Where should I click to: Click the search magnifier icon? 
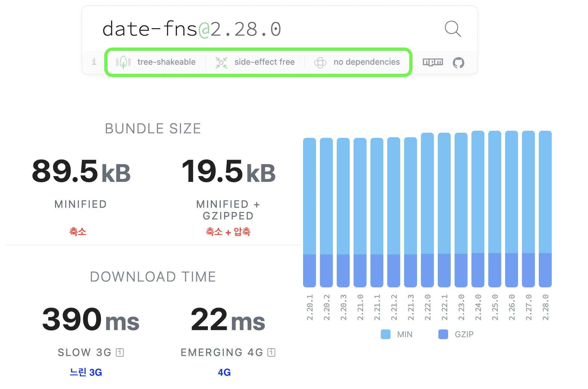pos(453,29)
